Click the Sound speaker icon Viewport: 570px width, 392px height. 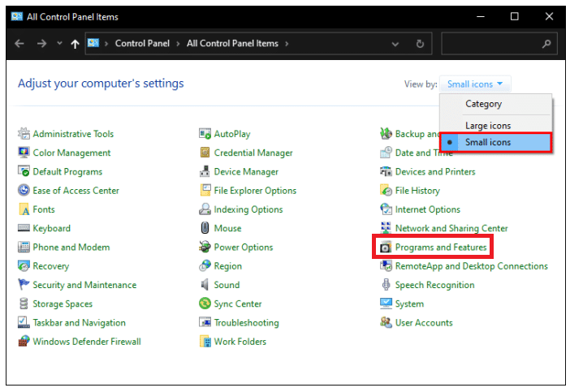(205, 284)
